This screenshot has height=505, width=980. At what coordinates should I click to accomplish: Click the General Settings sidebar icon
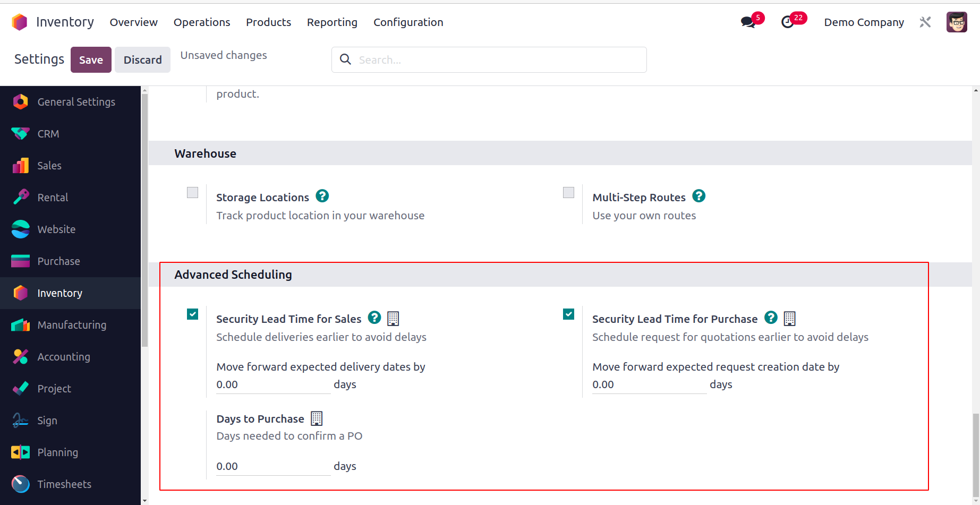tap(20, 102)
